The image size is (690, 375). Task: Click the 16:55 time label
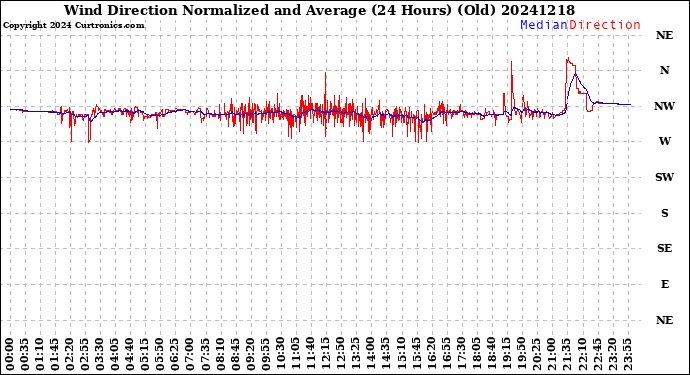pos(446,355)
